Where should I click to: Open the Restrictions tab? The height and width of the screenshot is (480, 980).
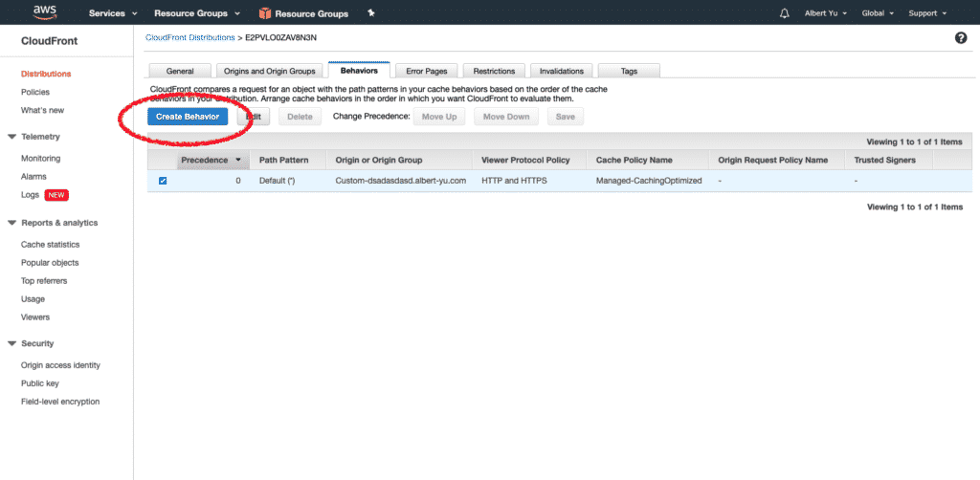(x=494, y=71)
